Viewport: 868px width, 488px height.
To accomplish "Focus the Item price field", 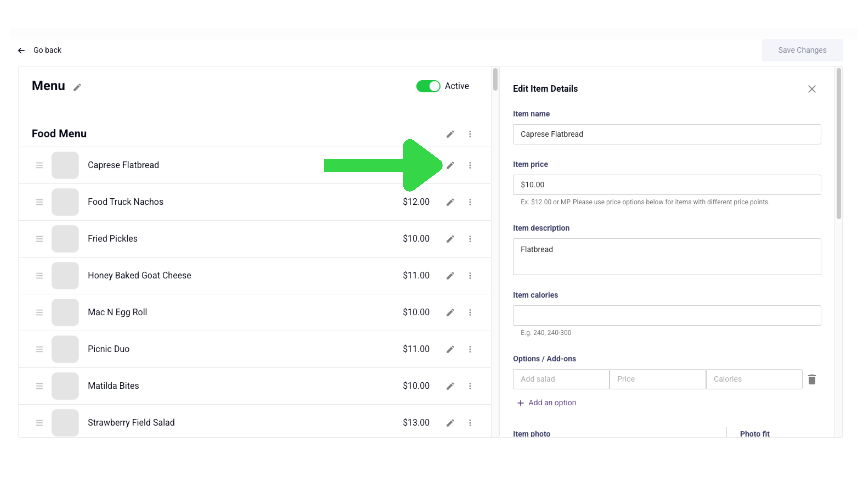I will coord(667,185).
